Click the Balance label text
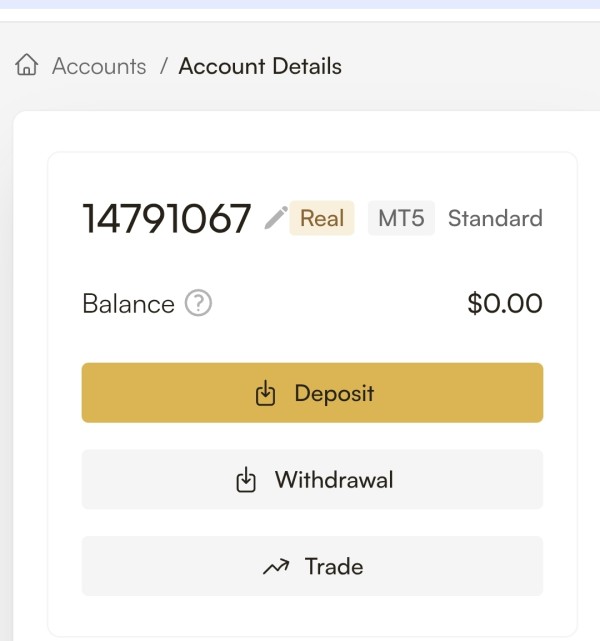Image resolution: width=600 pixels, height=641 pixels. click(x=128, y=304)
